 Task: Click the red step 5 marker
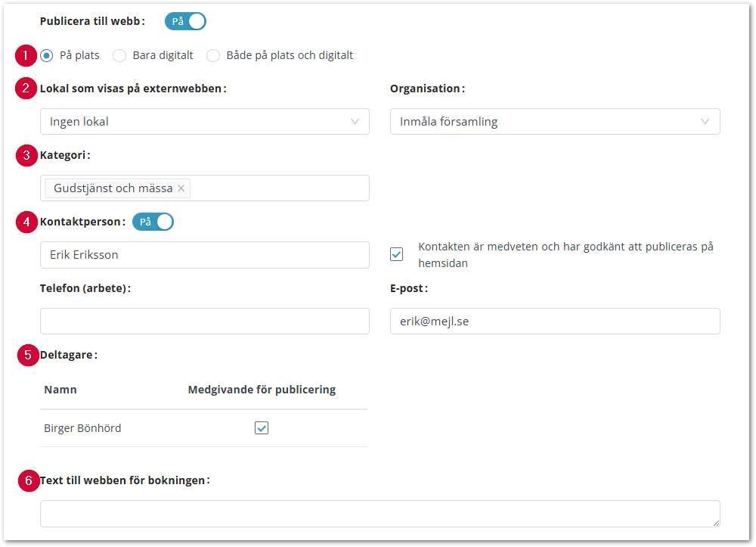point(28,355)
